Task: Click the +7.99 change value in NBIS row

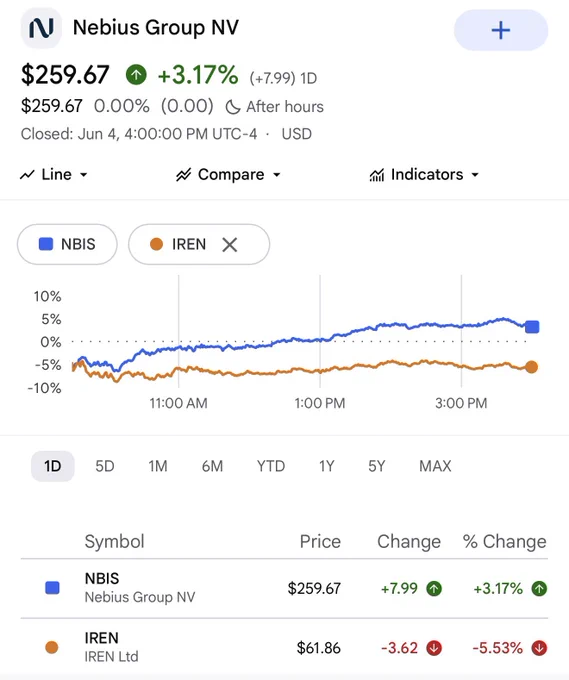Action: pos(399,588)
